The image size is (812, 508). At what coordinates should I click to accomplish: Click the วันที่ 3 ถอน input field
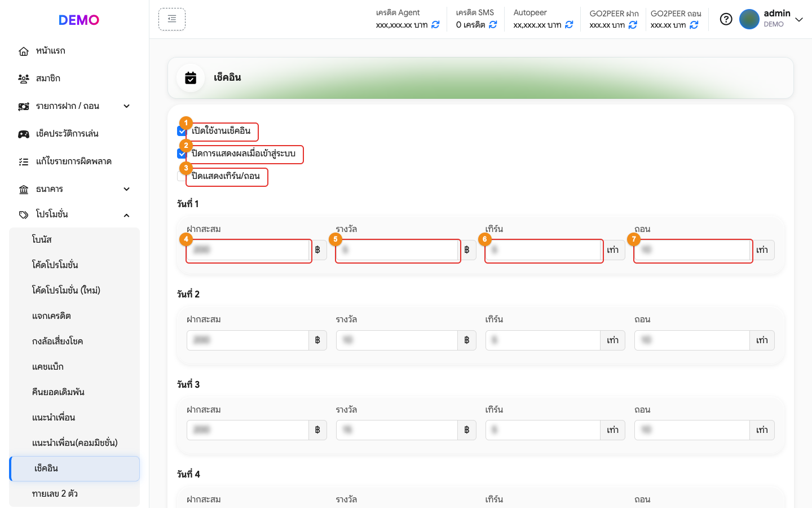click(692, 430)
